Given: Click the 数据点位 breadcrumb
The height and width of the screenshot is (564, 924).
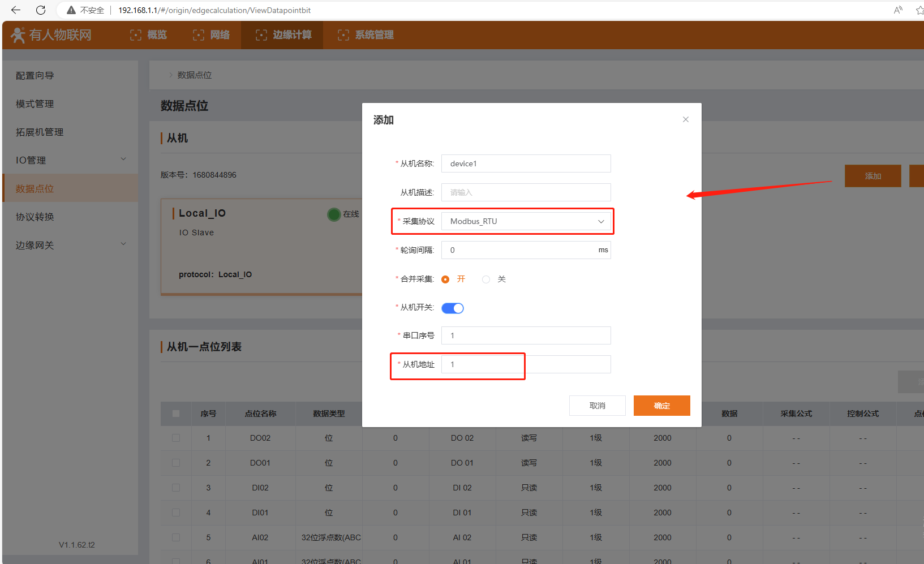Looking at the screenshot, I should (x=195, y=75).
